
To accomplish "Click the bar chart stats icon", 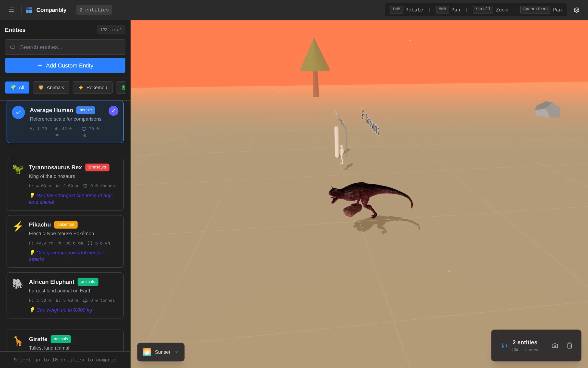I will coord(504,345).
